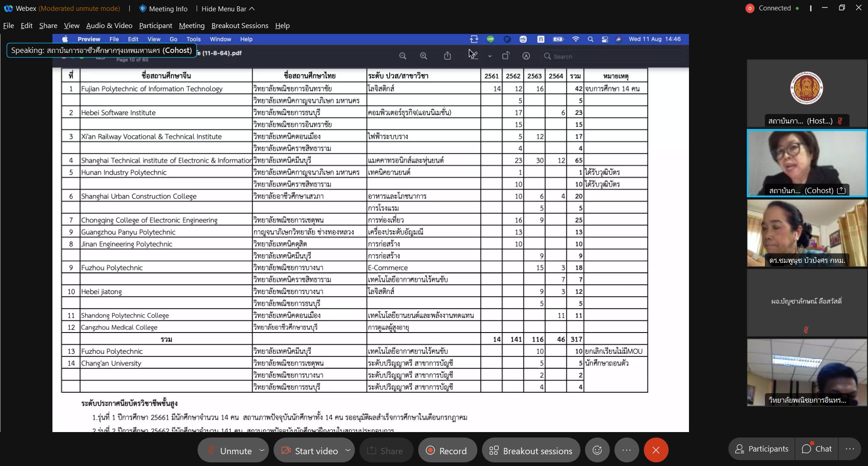Select ดร.ชมพูนุช participant video thumbnail

coord(807,233)
